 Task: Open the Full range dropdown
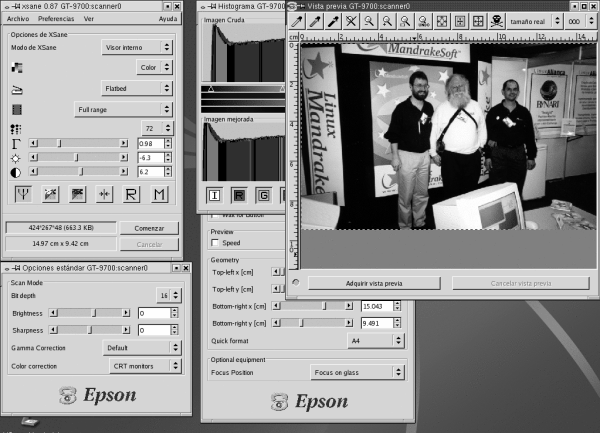pos(123,109)
